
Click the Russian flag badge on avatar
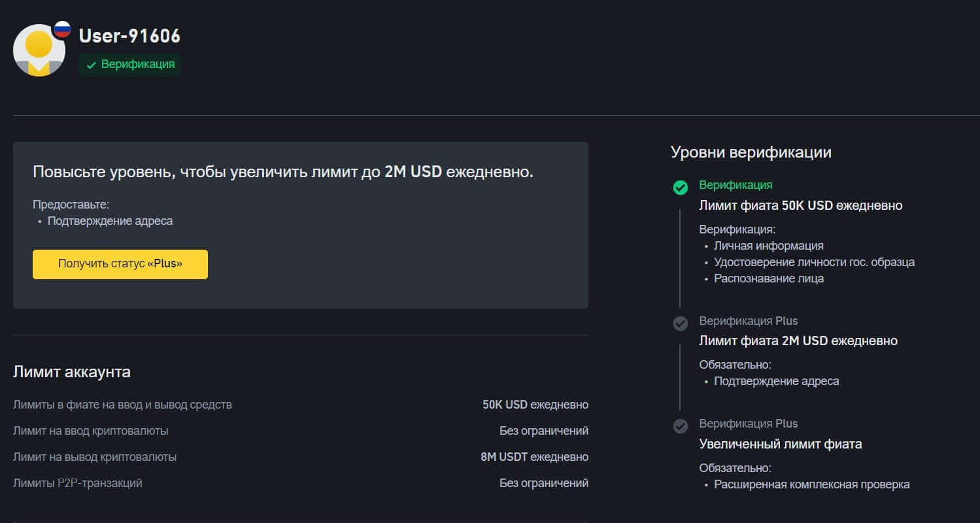[62, 29]
